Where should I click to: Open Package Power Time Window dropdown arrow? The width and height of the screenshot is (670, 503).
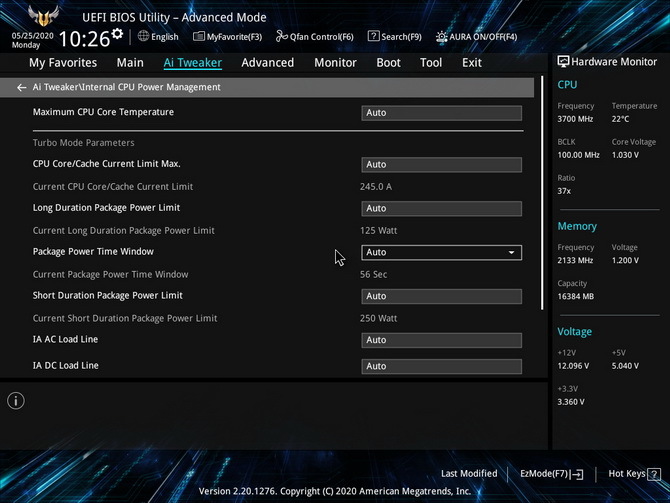pos(511,253)
